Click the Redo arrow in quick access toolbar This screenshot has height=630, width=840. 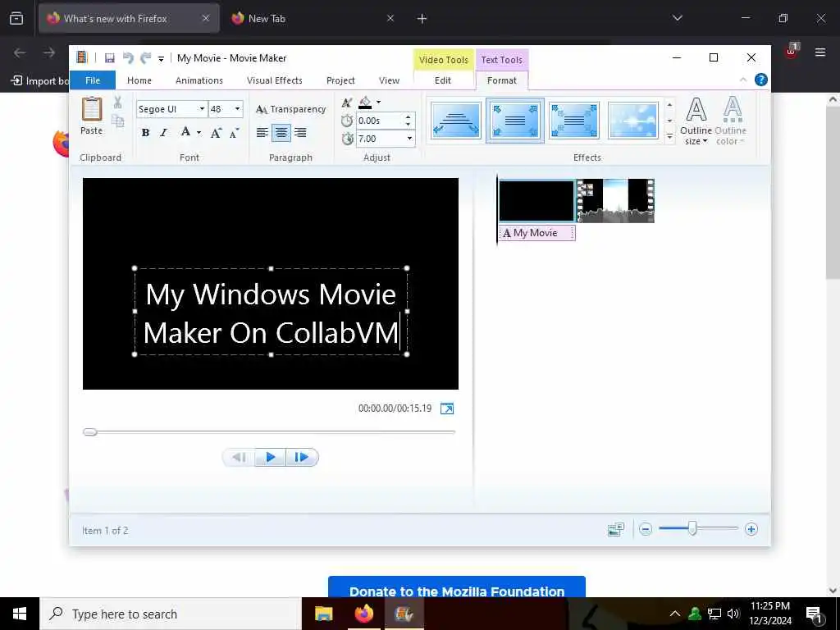click(145, 58)
